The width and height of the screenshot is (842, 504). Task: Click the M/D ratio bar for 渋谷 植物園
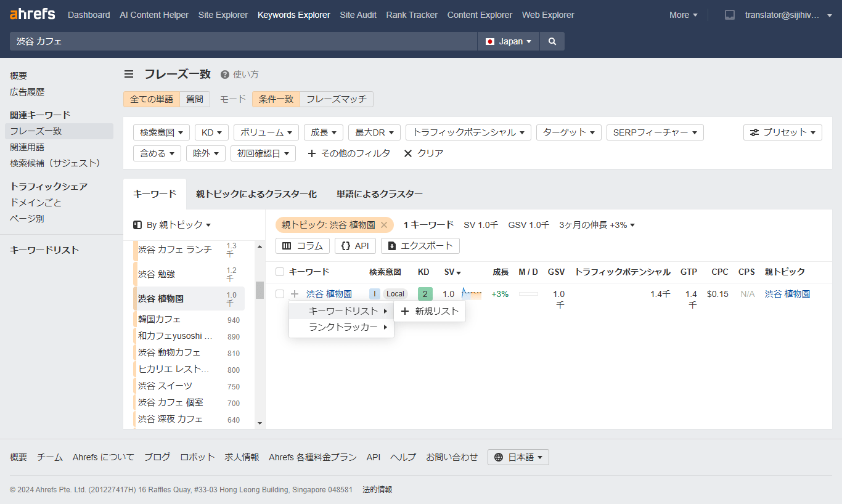pos(528,294)
